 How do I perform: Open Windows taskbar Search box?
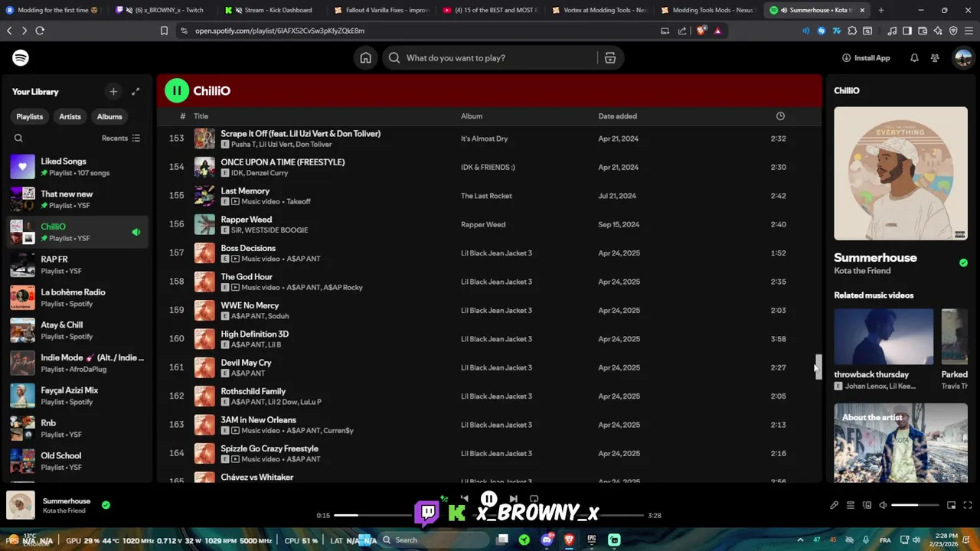[434, 540]
